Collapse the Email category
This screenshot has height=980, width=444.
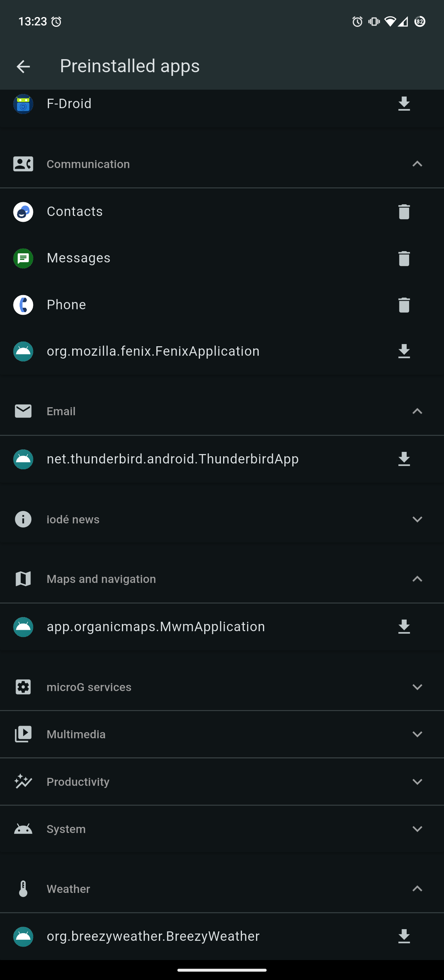pyautogui.click(x=417, y=411)
